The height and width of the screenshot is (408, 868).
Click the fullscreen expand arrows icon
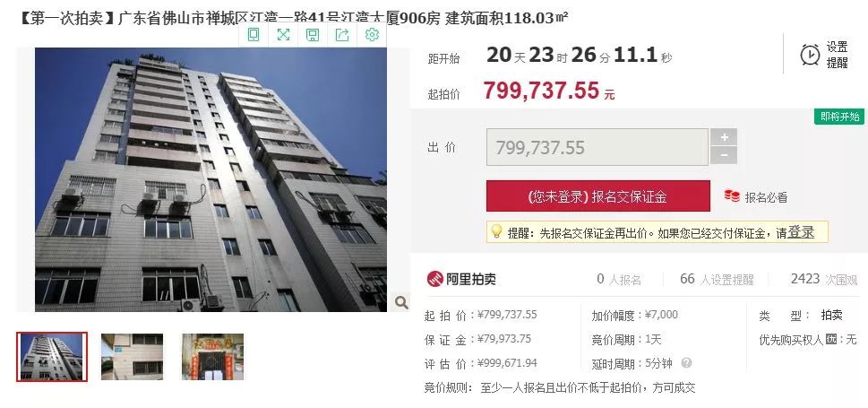(283, 35)
